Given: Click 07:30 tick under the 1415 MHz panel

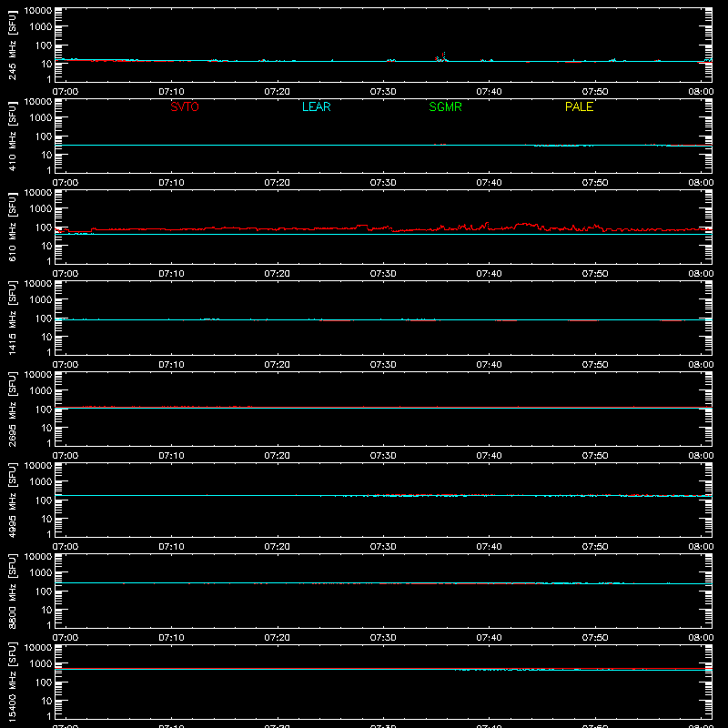Looking at the screenshot, I should [383, 365].
